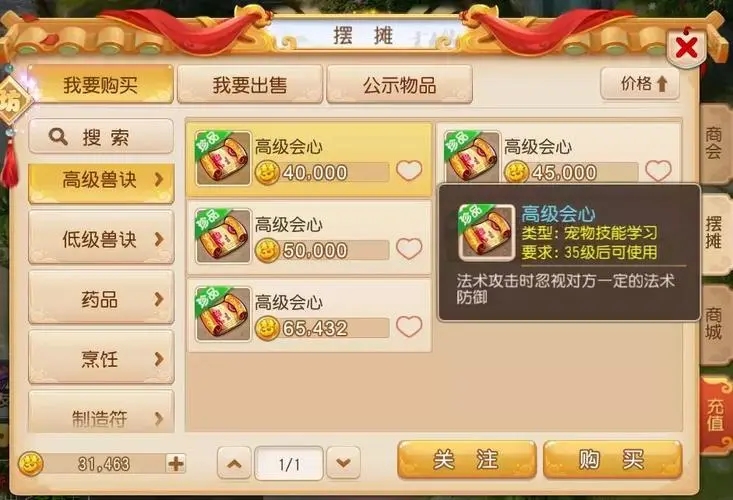Click the 购买 button
Viewport: 733px width, 500px height.
click(x=612, y=459)
